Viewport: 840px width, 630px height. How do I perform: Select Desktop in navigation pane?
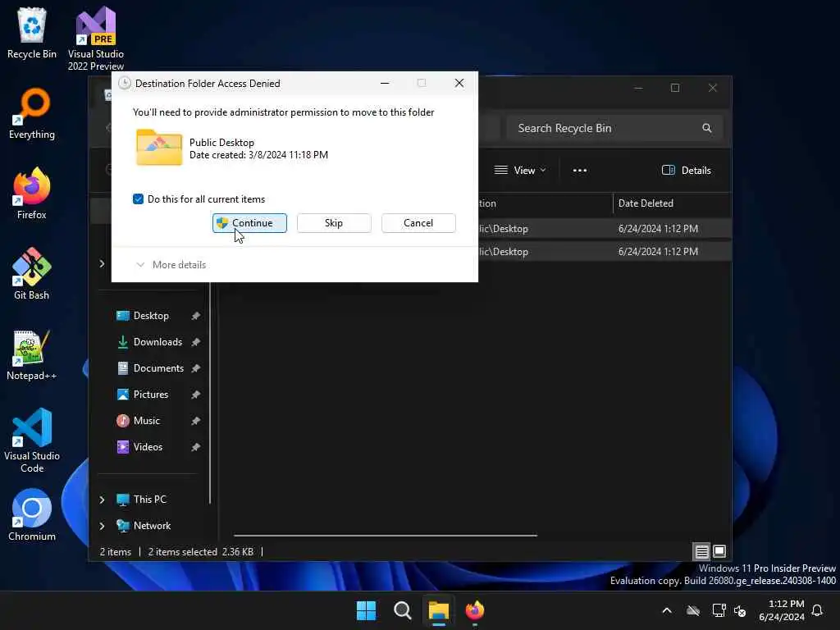tap(151, 316)
